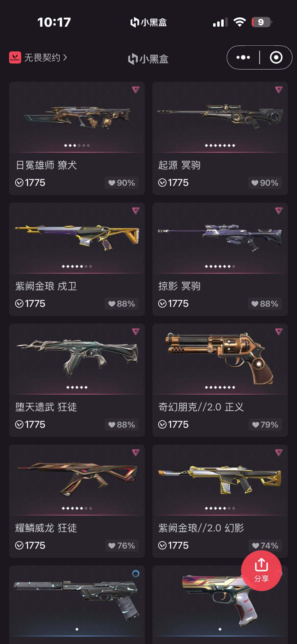This screenshot has width=297, height=644.
Task: Tap the red Valorant game logo icon
Action: [x=15, y=57]
